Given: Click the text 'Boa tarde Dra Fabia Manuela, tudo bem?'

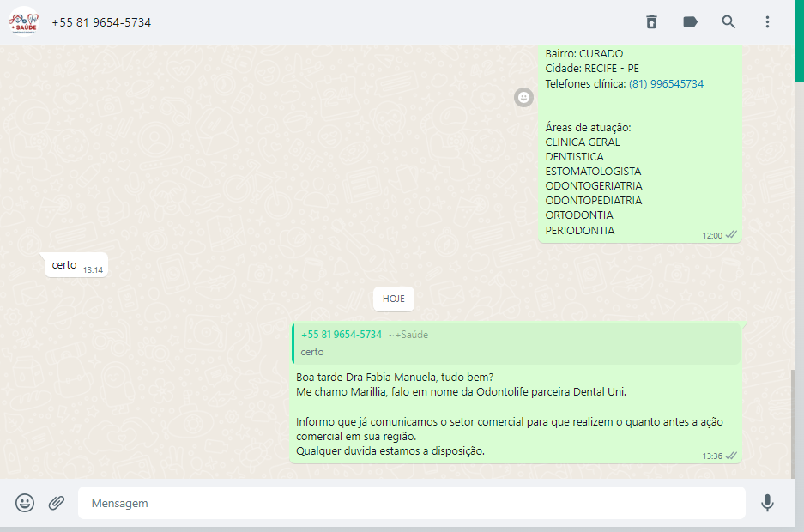Looking at the screenshot, I should pos(395,378).
